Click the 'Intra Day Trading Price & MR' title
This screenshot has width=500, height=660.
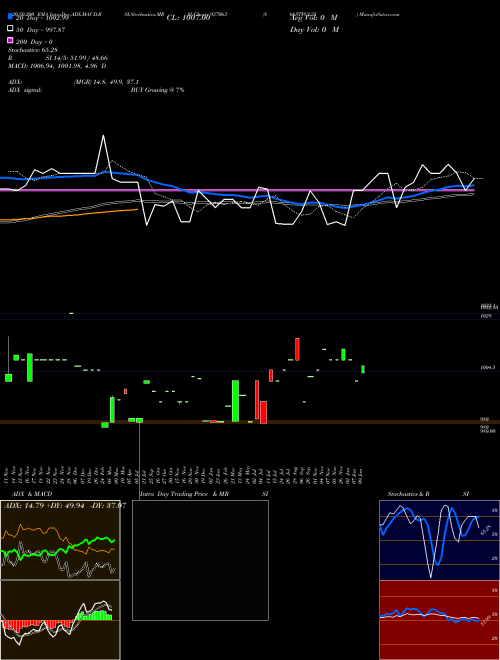[184, 494]
